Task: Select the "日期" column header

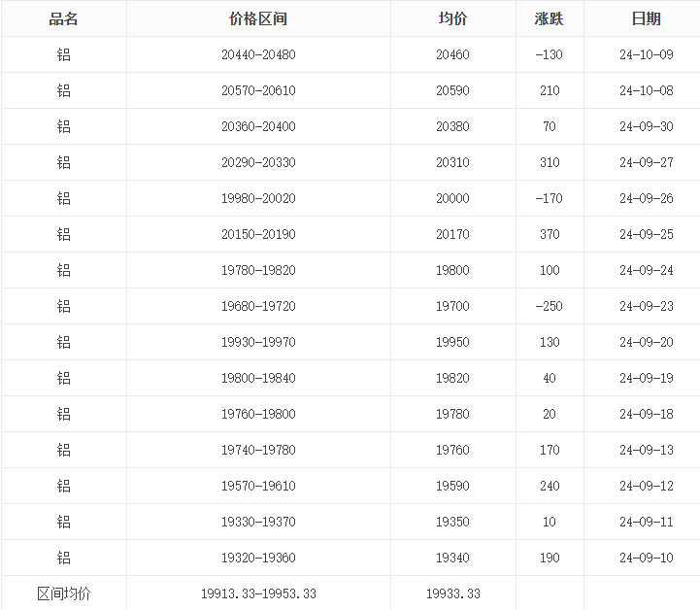Action: click(646, 18)
